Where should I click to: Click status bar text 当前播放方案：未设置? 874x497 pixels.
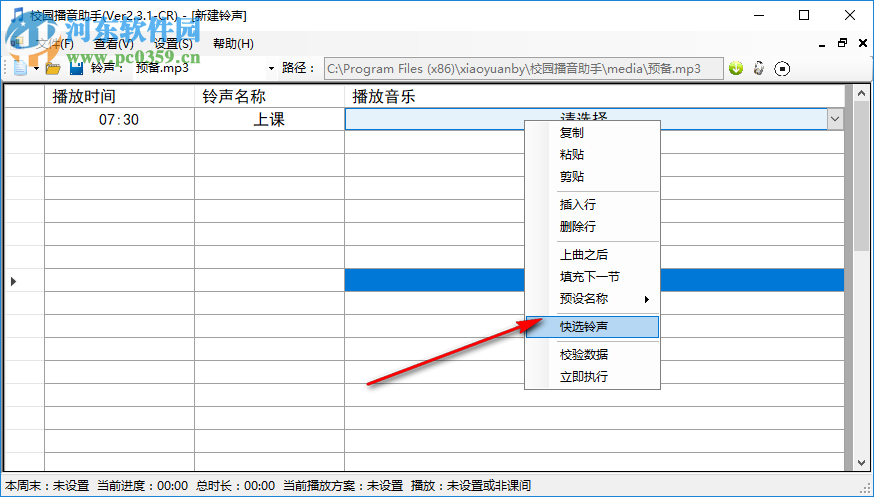tap(343, 486)
